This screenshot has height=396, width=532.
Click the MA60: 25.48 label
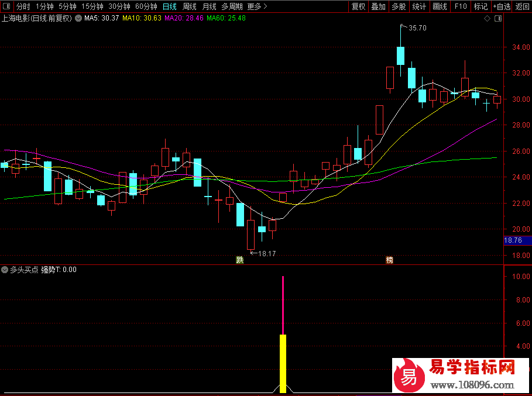[226, 18]
